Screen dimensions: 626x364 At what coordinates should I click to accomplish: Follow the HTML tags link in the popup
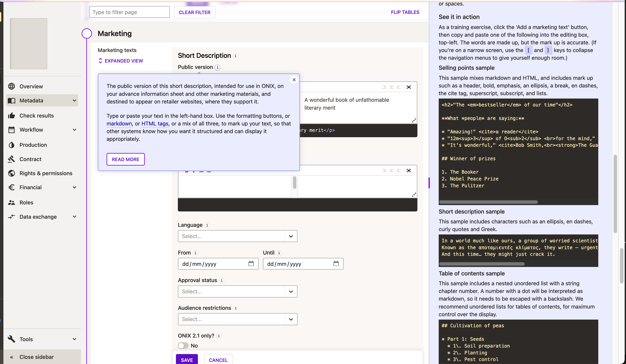point(155,123)
